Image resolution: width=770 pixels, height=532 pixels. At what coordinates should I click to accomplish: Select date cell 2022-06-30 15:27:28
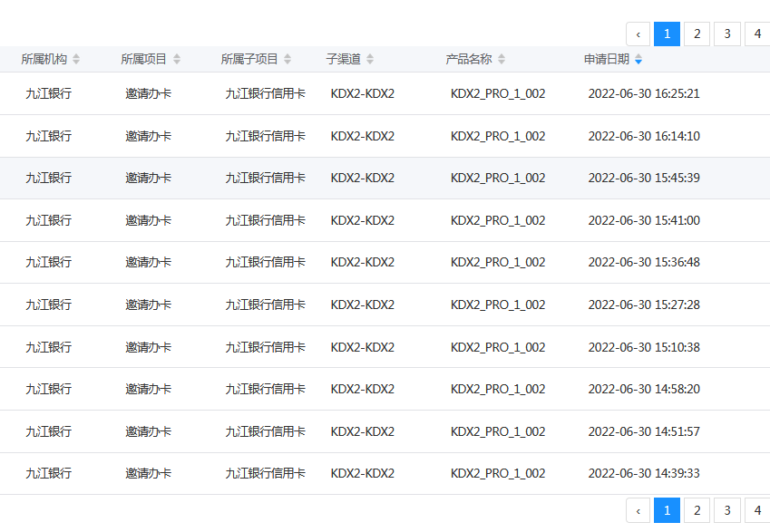coord(644,305)
